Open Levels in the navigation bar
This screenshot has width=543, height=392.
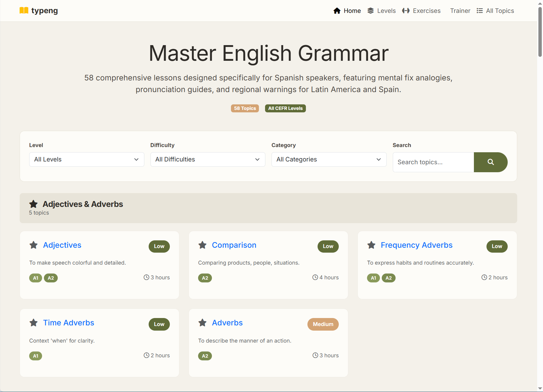coord(381,11)
